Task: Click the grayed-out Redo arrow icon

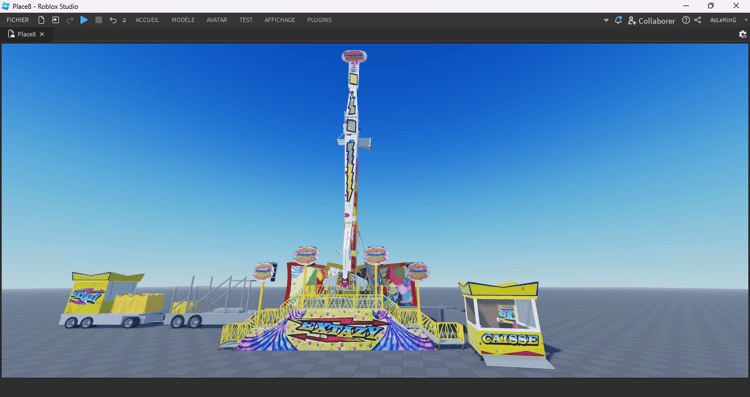Action: 70,20
